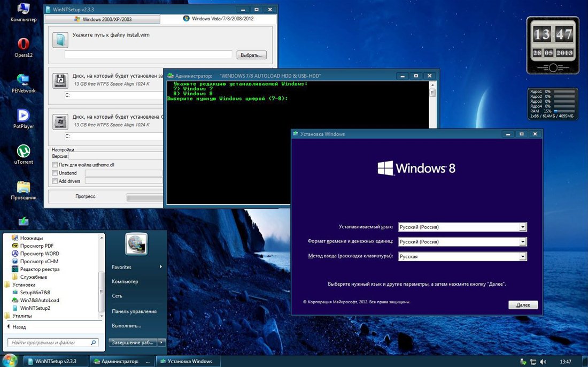Click the Прогресс bar in WinNTSetup

click(x=145, y=197)
